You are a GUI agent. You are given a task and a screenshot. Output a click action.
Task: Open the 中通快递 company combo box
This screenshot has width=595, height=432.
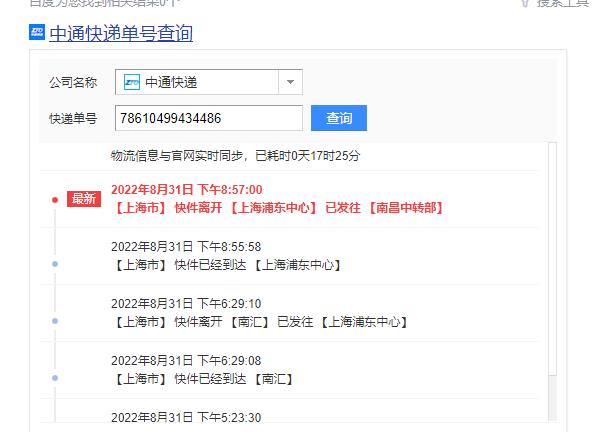click(x=209, y=82)
